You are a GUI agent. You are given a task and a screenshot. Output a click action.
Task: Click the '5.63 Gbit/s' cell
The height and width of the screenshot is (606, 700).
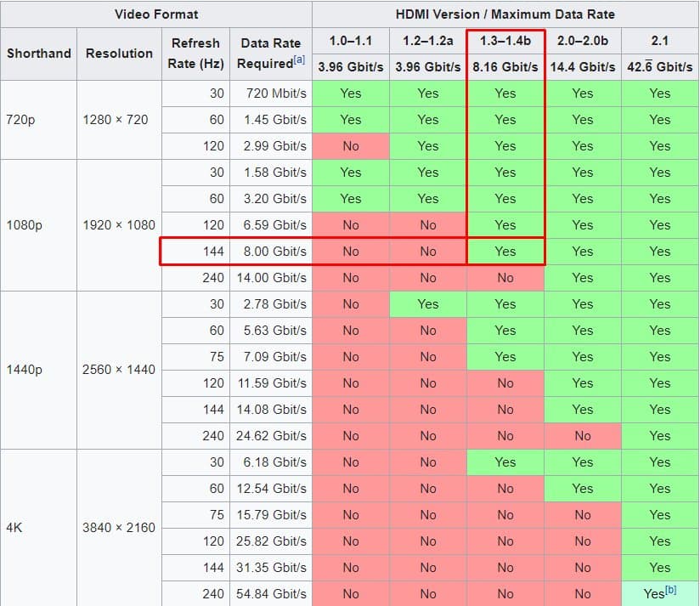[271, 331]
